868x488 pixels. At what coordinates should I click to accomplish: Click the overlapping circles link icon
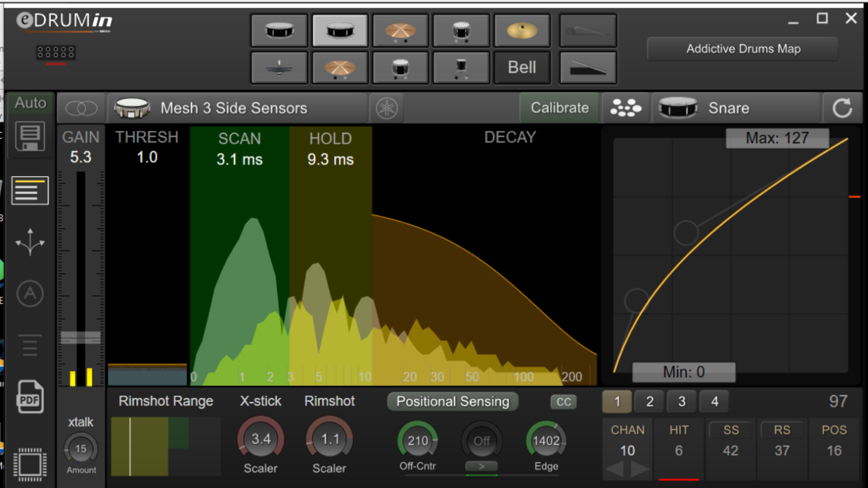pos(81,108)
